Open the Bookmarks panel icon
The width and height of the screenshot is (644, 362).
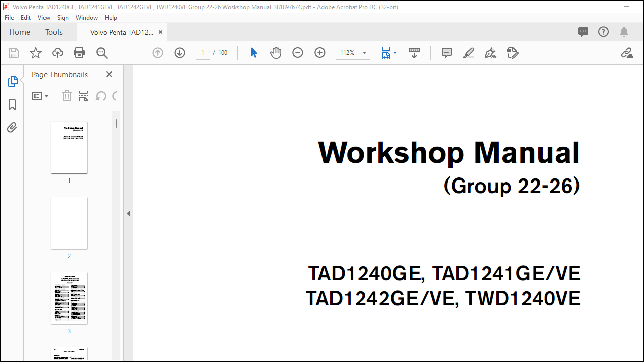(x=12, y=105)
